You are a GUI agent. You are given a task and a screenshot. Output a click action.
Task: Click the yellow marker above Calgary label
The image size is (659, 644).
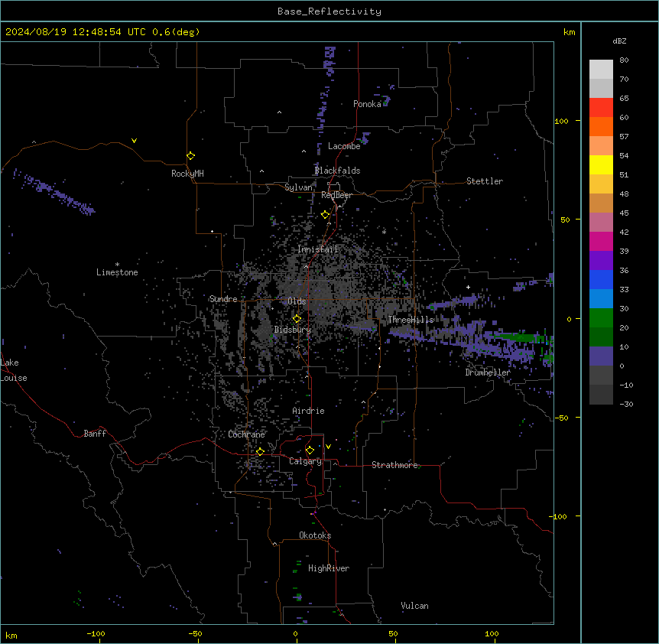pos(310,450)
